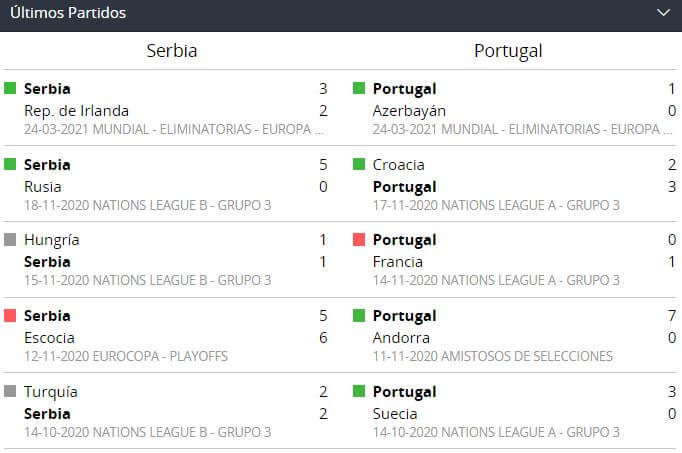682x453 pixels.
Task: Click green win indicator for Portugal vs Andorra
Action: [x=359, y=316]
